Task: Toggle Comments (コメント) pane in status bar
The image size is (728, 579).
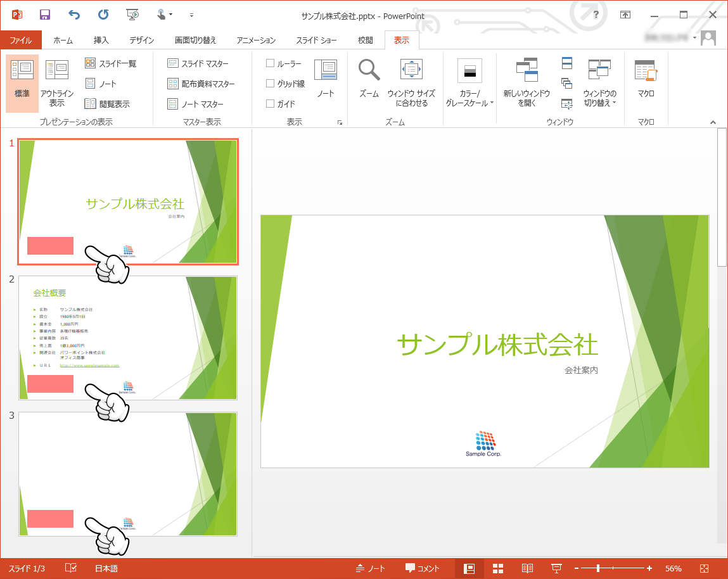Action: pyautogui.click(x=422, y=568)
